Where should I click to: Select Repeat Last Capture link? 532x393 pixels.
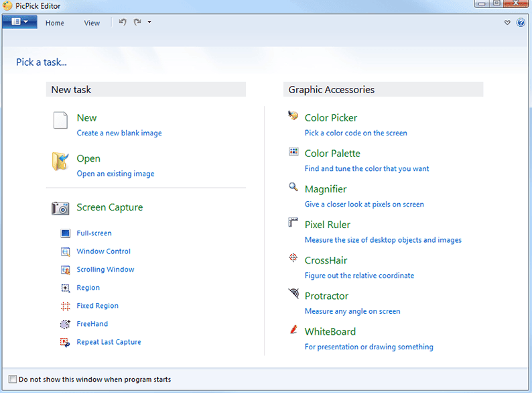[x=109, y=342]
